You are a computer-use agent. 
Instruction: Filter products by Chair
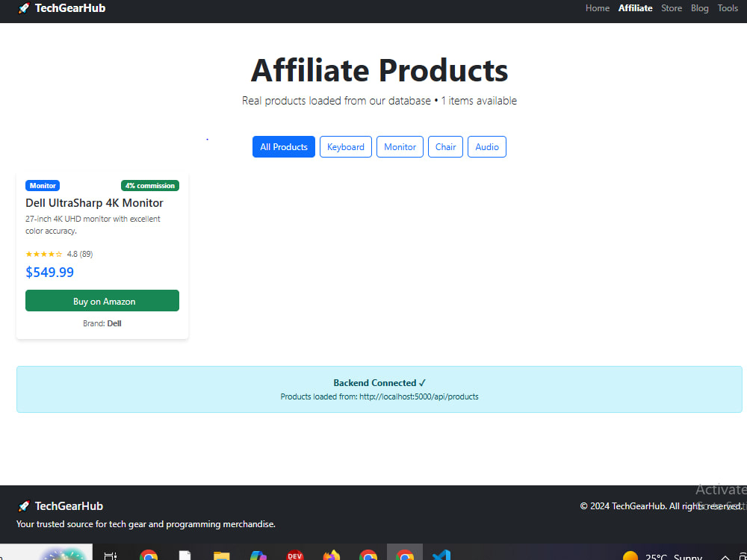click(x=445, y=146)
